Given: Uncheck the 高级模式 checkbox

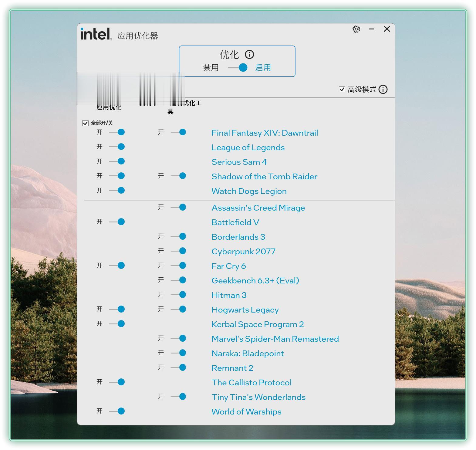Looking at the screenshot, I should coord(342,90).
